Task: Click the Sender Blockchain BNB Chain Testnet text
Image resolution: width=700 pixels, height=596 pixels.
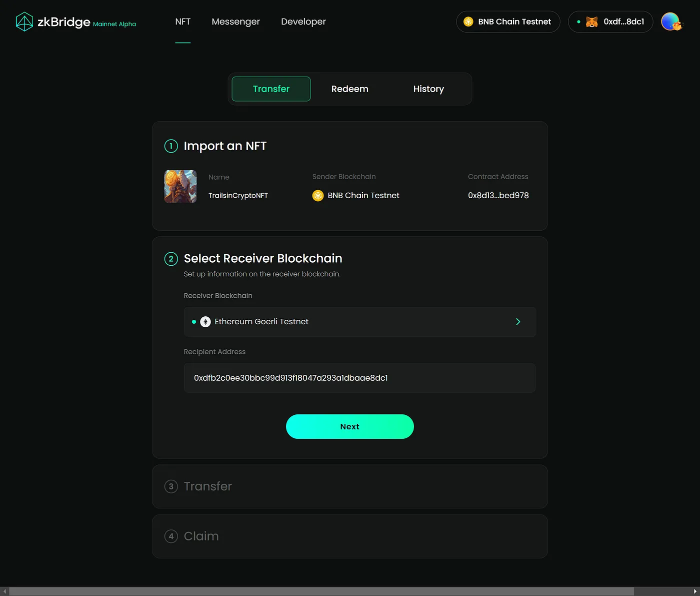Action: (363, 195)
